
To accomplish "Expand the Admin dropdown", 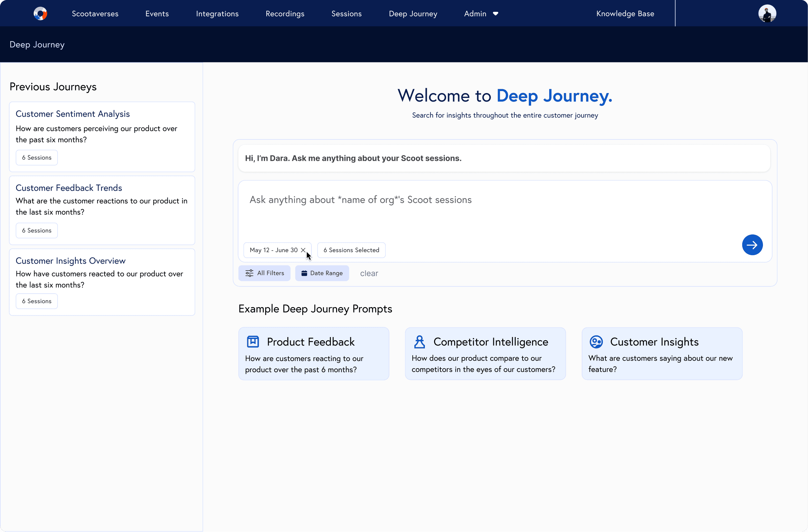I will (481, 13).
